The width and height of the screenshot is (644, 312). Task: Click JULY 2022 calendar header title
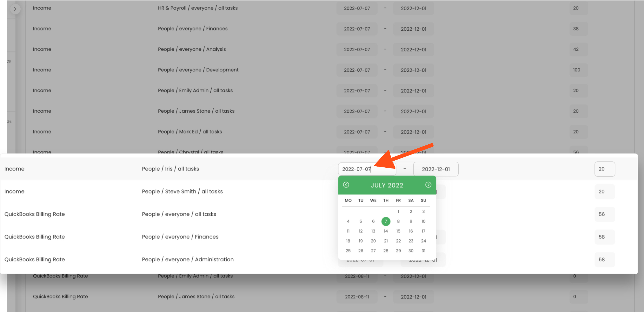(387, 185)
